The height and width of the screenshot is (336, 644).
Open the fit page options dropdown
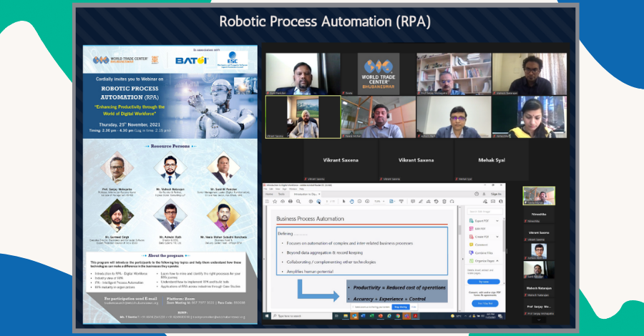coord(395,202)
